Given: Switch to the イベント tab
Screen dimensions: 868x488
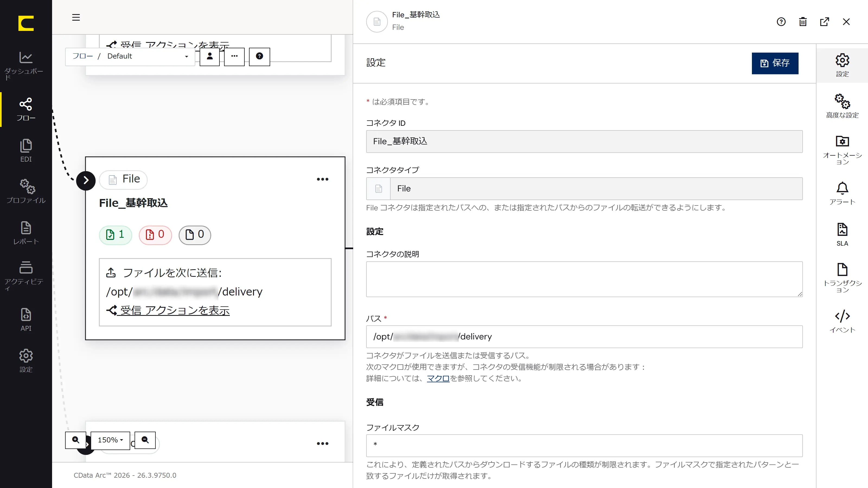Looking at the screenshot, I should 842,321.
